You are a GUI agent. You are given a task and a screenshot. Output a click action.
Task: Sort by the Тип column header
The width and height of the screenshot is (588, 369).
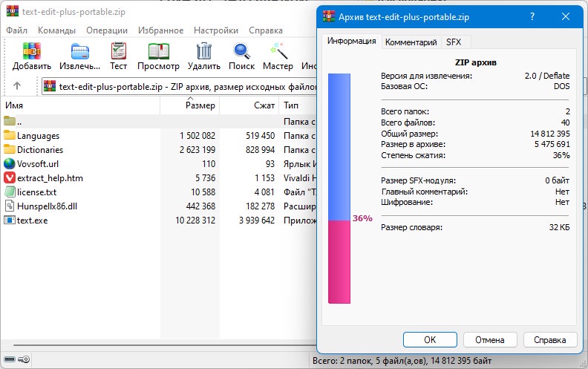click(298, 105)
